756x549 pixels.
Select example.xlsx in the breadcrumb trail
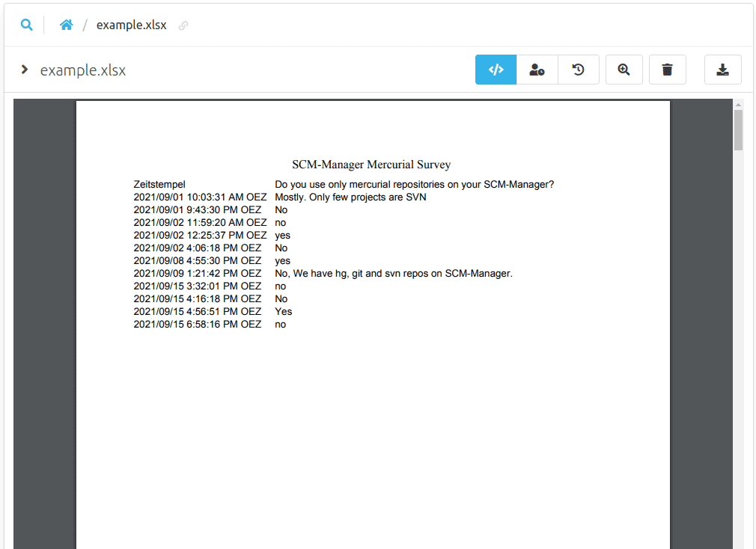pos(131,24)
